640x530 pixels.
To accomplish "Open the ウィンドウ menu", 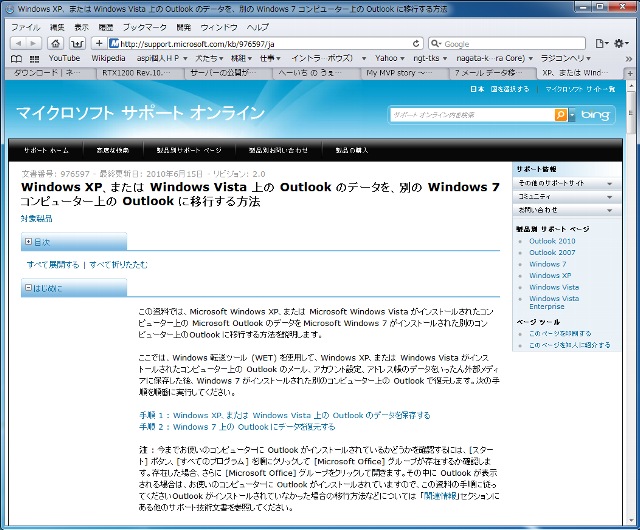I will coord(219,27).
